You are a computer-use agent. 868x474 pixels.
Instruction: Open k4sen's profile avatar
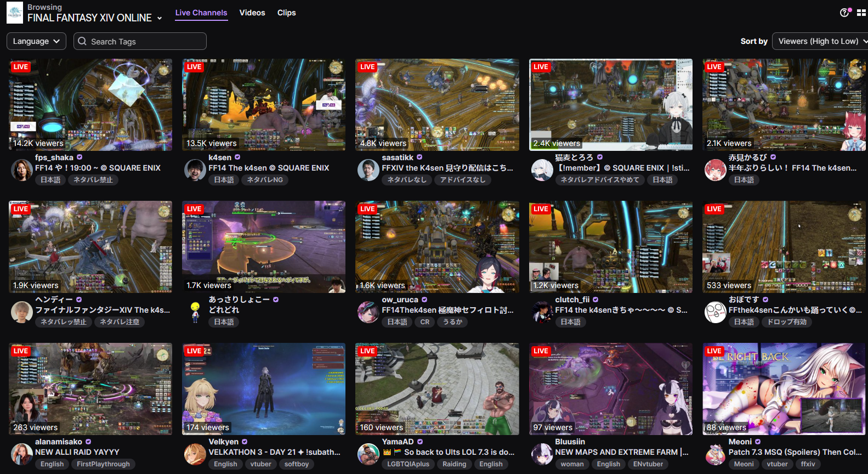[195, 170]
